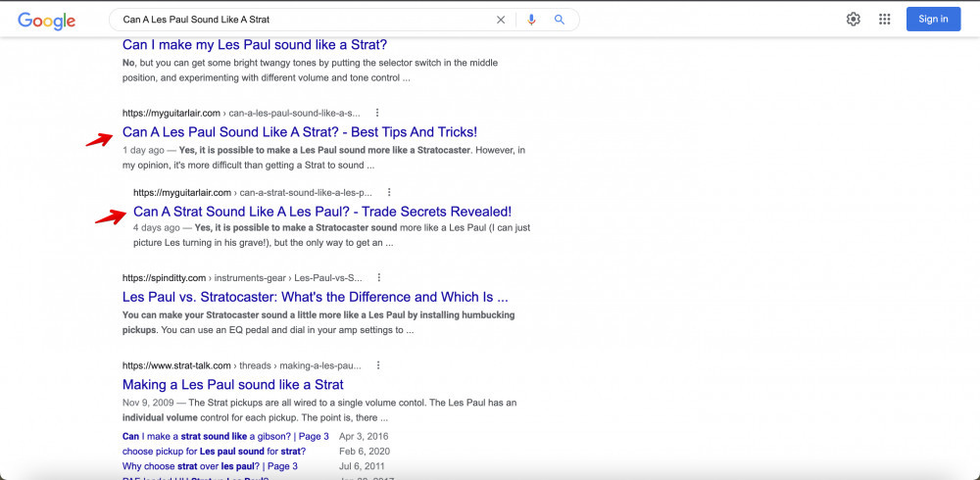This screenshot has width=980, height=480.
Task: Click the '1 day ago' snippet text
Action: pyautogui.click(x=144, y=151)
